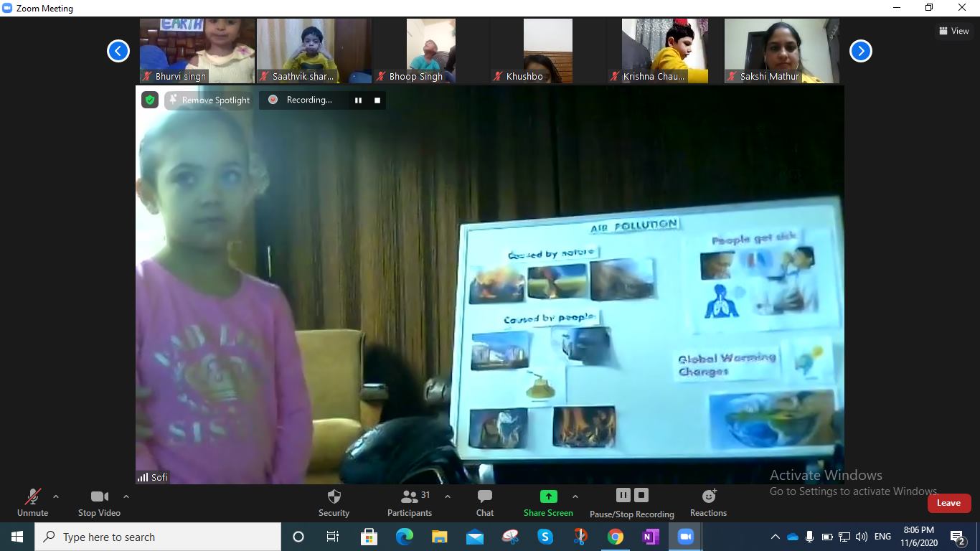Click the Type here to search box

158,537
